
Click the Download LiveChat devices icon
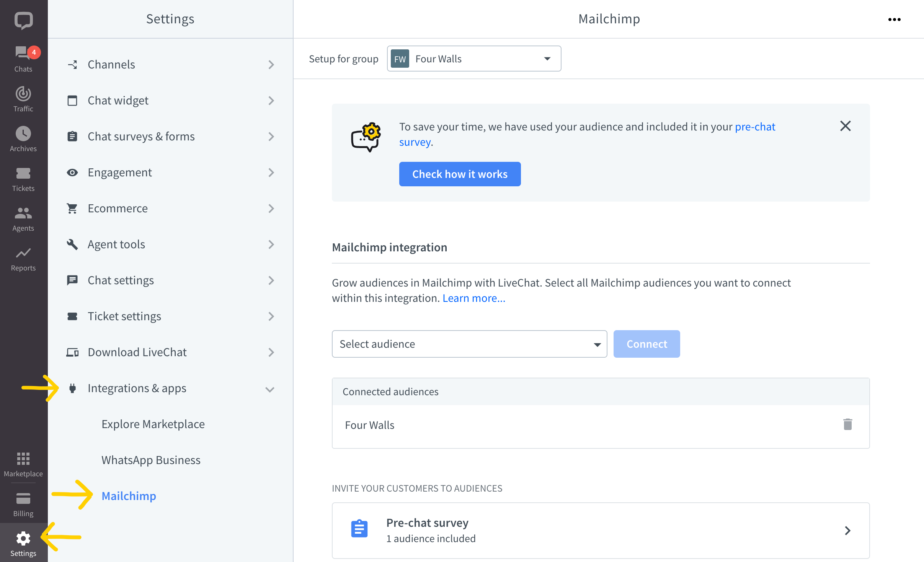coord(72,352)
